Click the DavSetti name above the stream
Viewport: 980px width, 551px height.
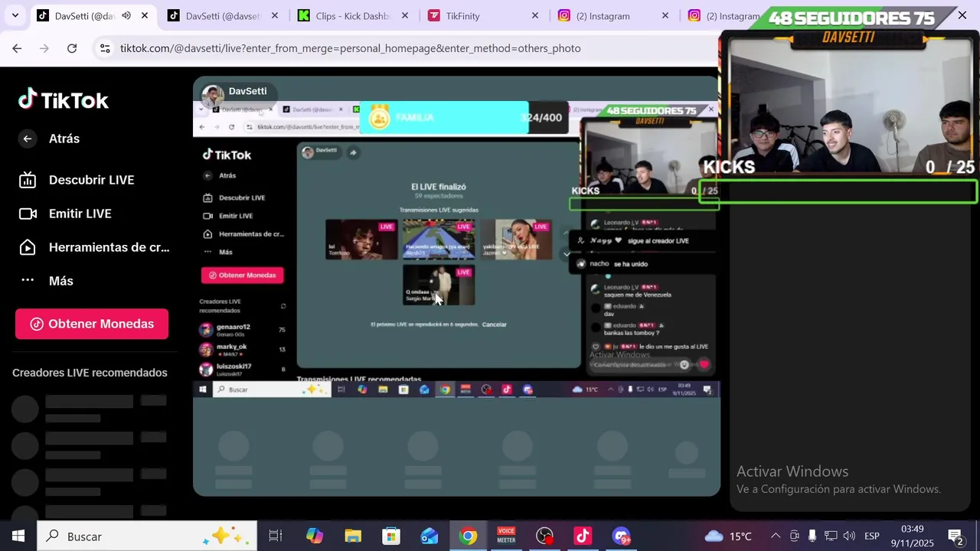[247, 91]
